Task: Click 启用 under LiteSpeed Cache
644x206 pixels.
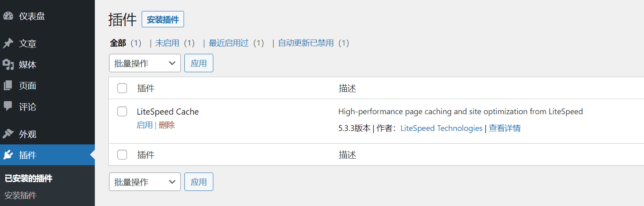Action: [x=145, y=125]
